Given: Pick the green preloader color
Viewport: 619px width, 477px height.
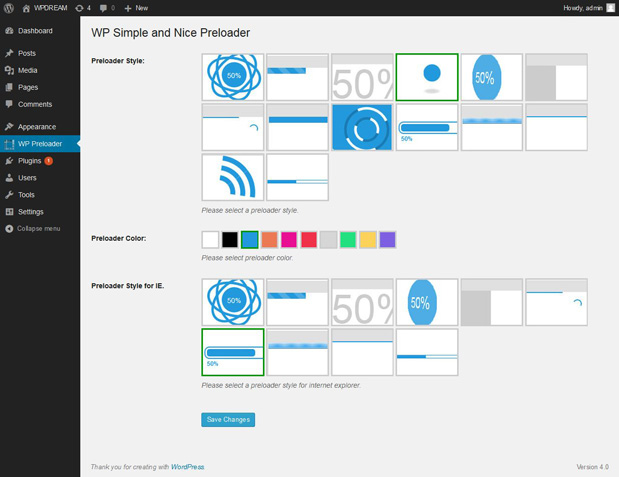Looking at the screenshot, I should click(348, 240).
